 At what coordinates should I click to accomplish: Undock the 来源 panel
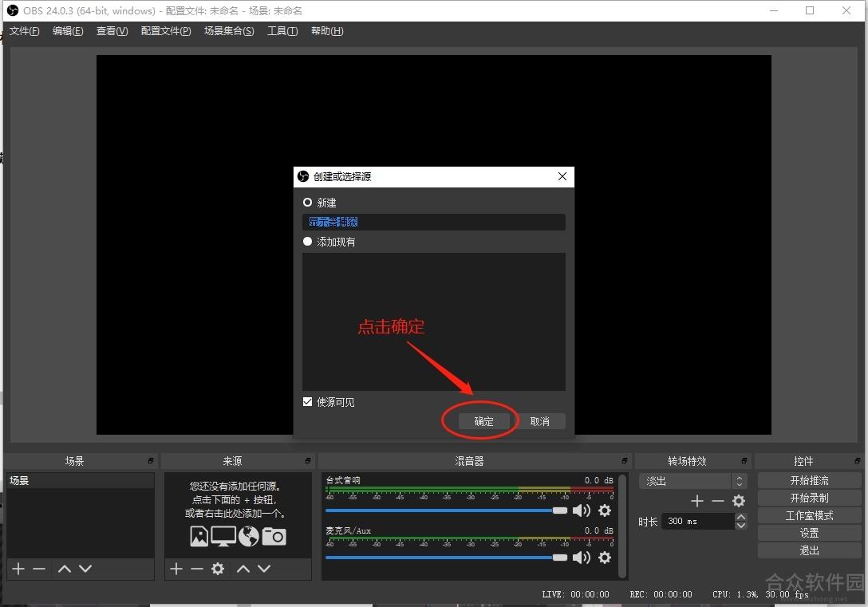click(x=308, y=461)
